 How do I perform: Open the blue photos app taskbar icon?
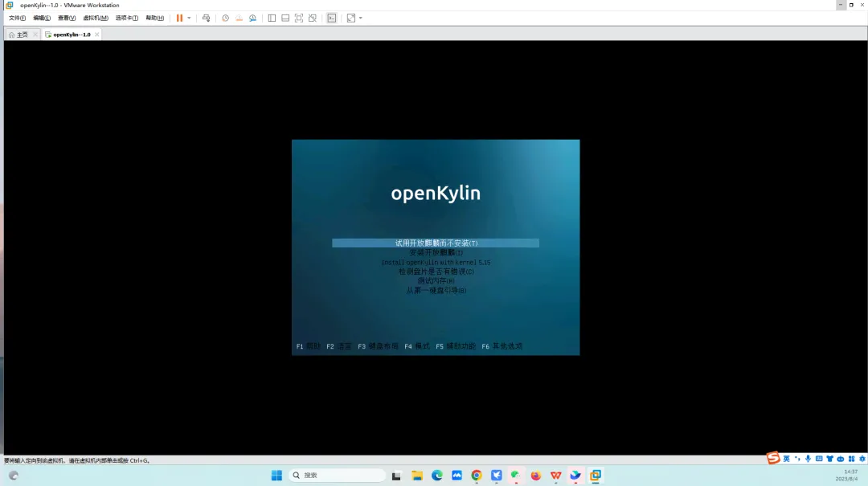click(457, 476)
